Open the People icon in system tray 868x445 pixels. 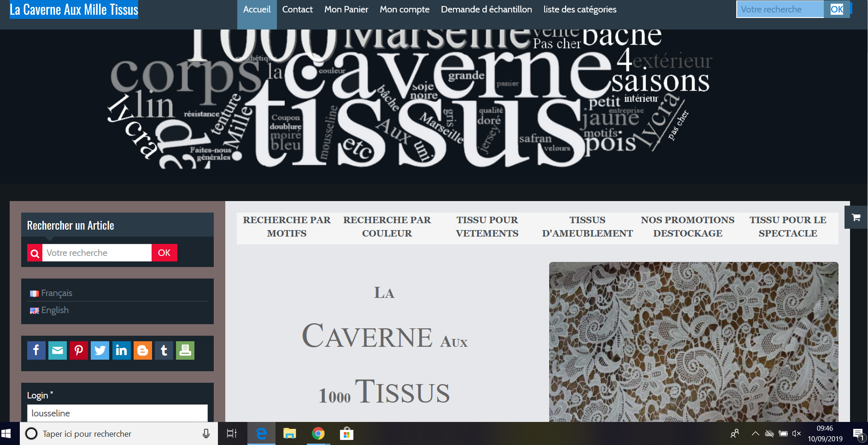pos(735,433)
